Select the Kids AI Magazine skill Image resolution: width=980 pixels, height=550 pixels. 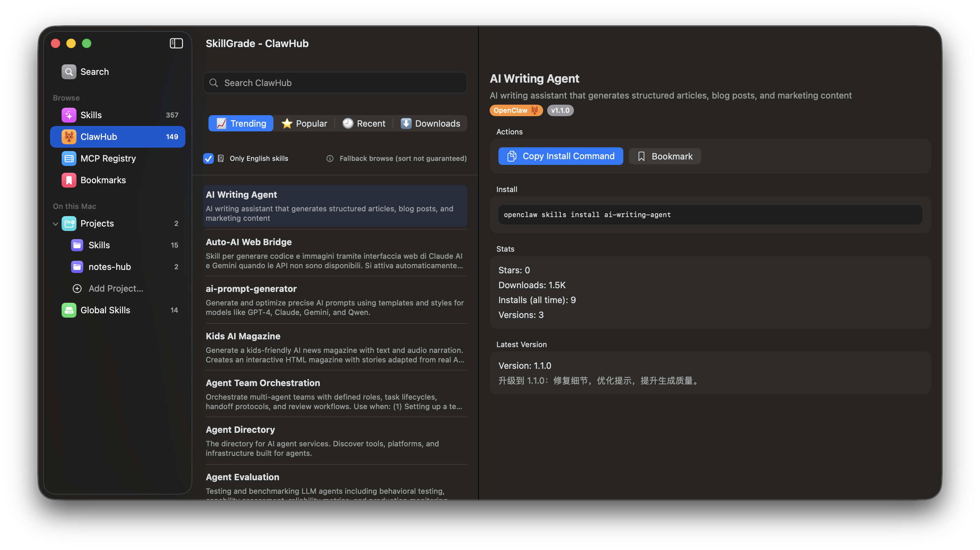coord(335,347)
